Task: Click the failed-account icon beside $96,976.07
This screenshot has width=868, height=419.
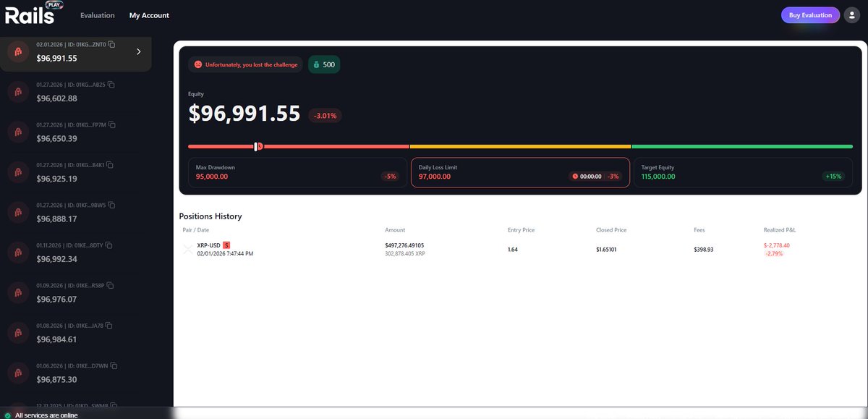Action: click(x=17, y=292)
